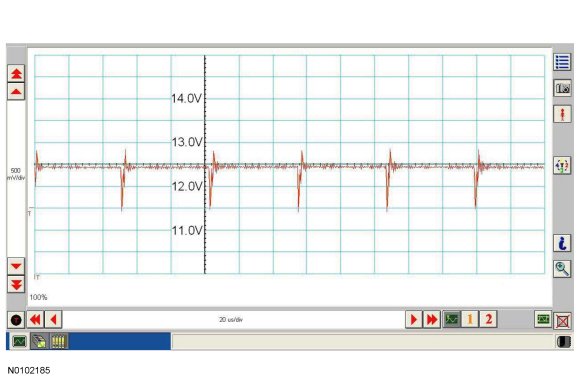
Task: Click the round red record button
Action: pyautogui.click(x=16, y=320)
